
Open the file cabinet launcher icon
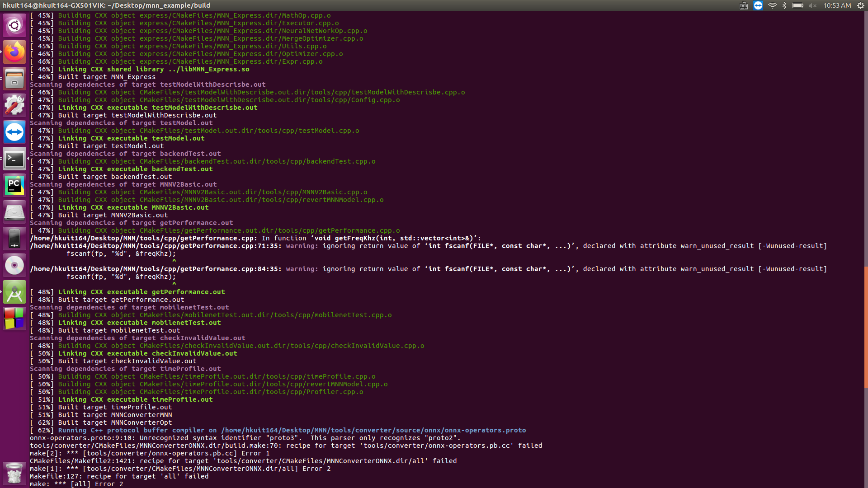tap(14, 78)
